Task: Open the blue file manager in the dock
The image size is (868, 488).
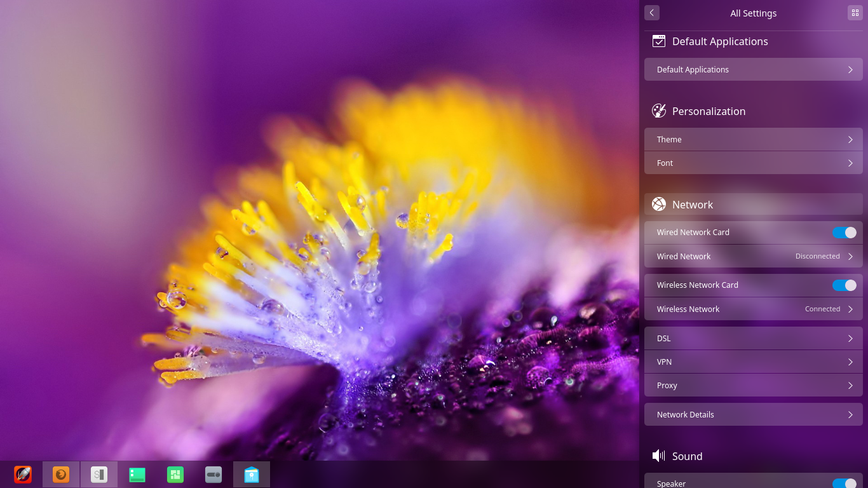Action: tap(252, 474)
